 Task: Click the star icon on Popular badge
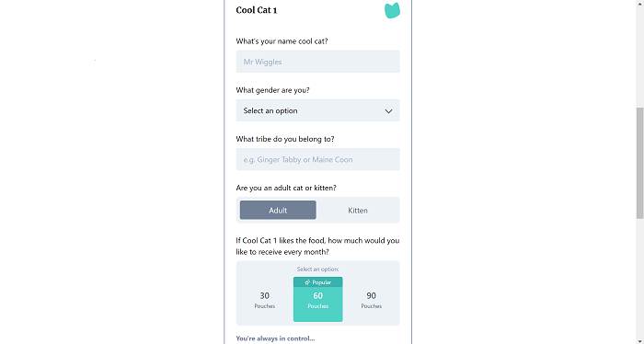tap(307, 282)
